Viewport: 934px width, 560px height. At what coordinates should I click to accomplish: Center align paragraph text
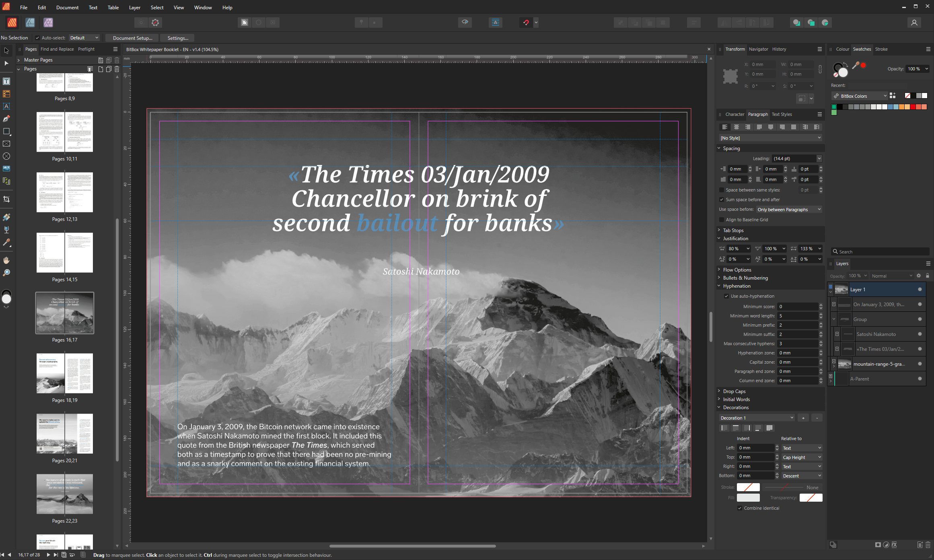pyautogui.click(x=736, y=127)
